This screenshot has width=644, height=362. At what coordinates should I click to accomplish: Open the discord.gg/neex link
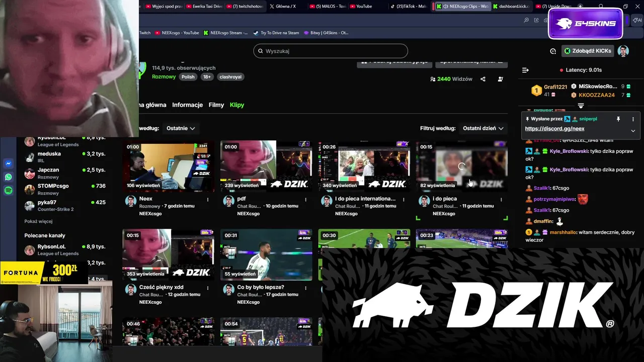(554, 129)
